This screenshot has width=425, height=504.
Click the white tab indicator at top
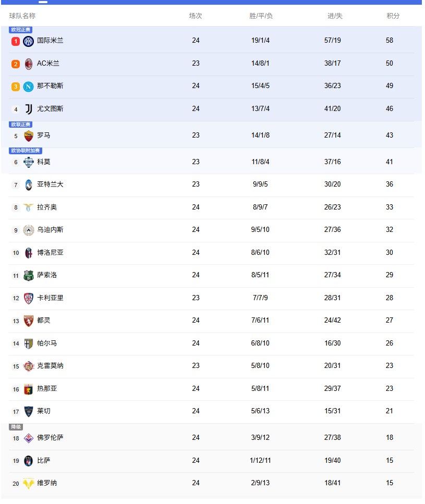point(43,2)
